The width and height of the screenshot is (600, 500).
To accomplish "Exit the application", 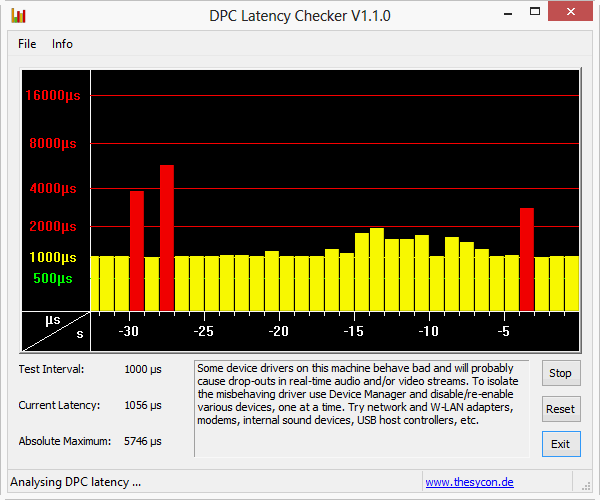I will click(561, 444).
